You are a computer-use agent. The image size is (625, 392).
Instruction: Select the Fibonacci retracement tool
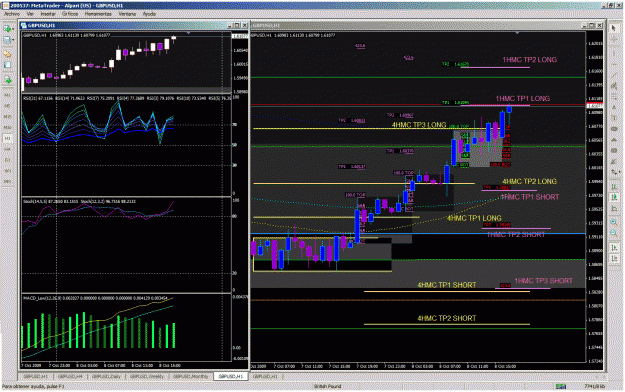tap(614, 97)
